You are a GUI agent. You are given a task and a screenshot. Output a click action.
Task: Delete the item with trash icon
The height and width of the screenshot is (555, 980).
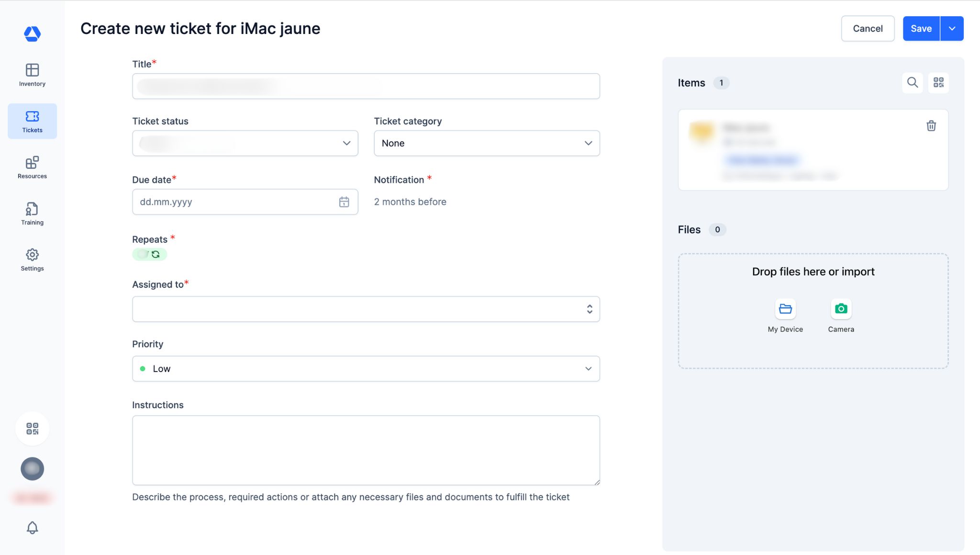point(931,126)
